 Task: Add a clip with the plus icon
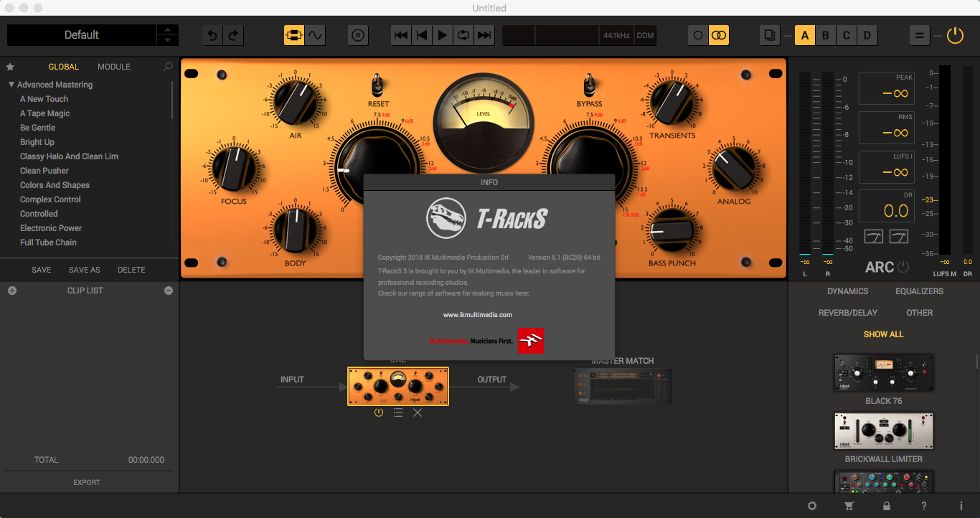12,291
